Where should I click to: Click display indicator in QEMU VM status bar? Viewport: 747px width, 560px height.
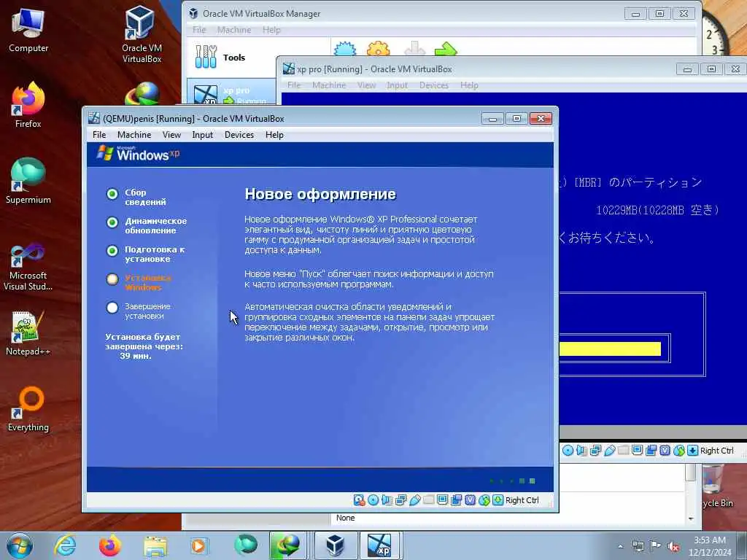(x=442, y=500)
